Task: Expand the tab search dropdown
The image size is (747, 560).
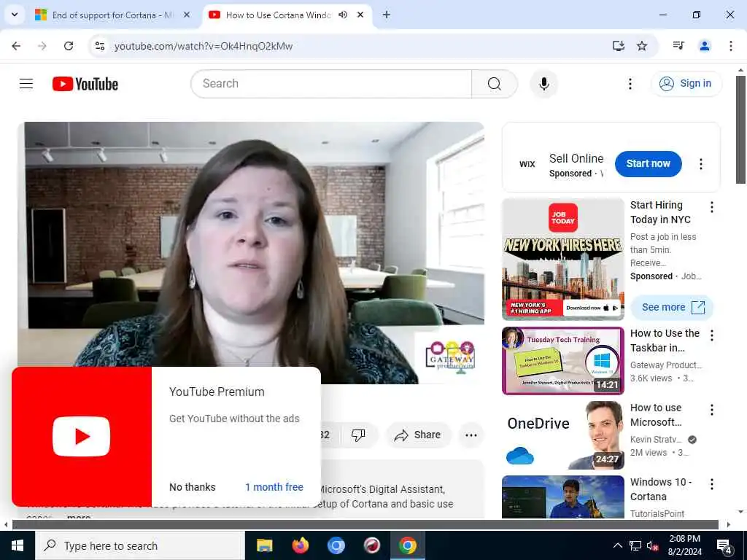Action: (15, 15)
